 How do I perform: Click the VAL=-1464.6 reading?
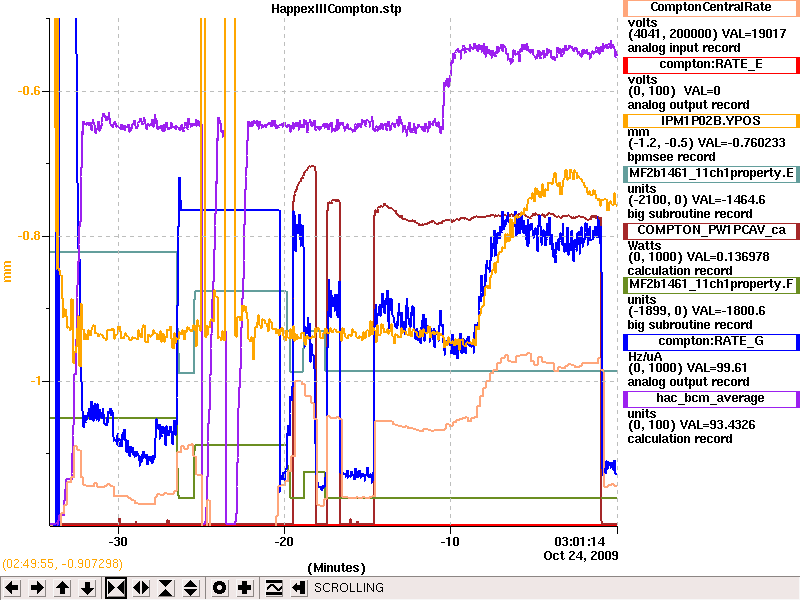[731, 200]
